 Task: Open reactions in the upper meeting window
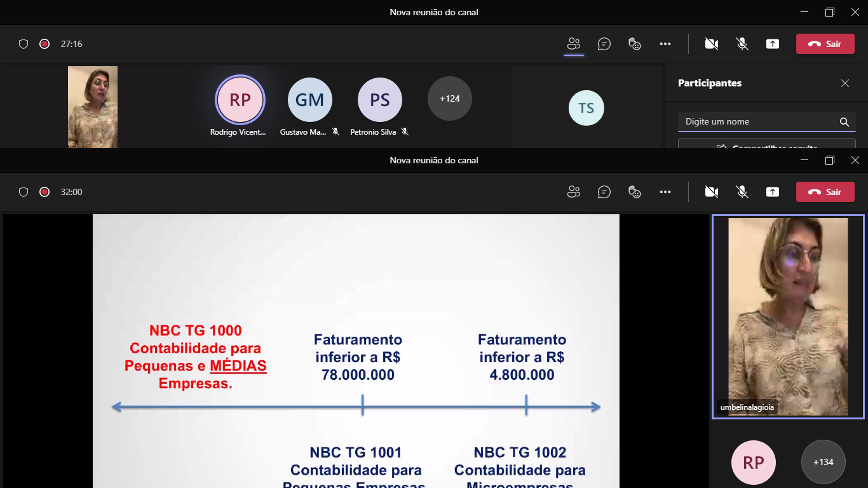(x=634, y=44)
